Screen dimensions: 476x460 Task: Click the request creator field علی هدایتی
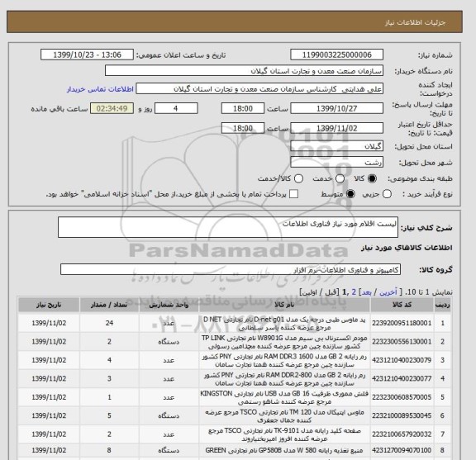point(259,89)
